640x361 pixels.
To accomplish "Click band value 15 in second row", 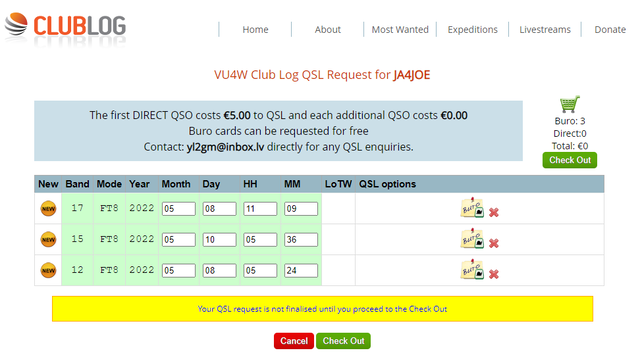I will coord(77,239).
